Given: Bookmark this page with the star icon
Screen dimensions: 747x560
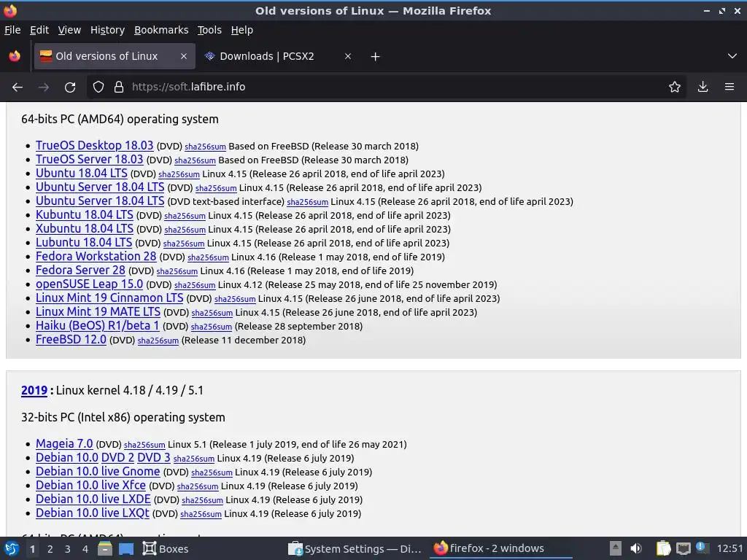Looking at the screenshot, I should [x=675, y=87].
